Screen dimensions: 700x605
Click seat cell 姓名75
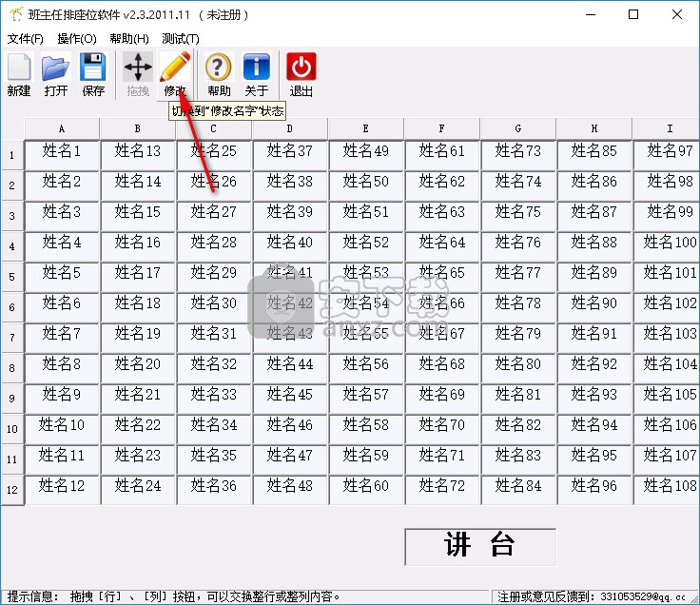tap(517, 216)
